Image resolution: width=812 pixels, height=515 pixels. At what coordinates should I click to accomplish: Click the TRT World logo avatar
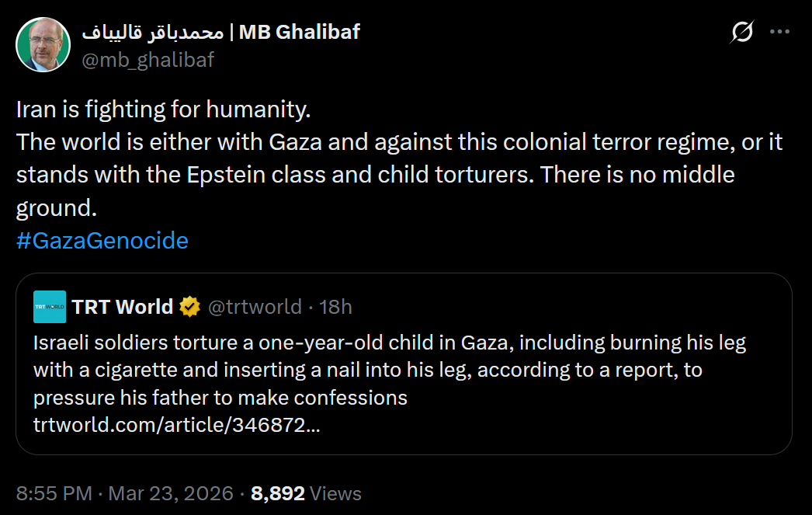coord(50,307)
